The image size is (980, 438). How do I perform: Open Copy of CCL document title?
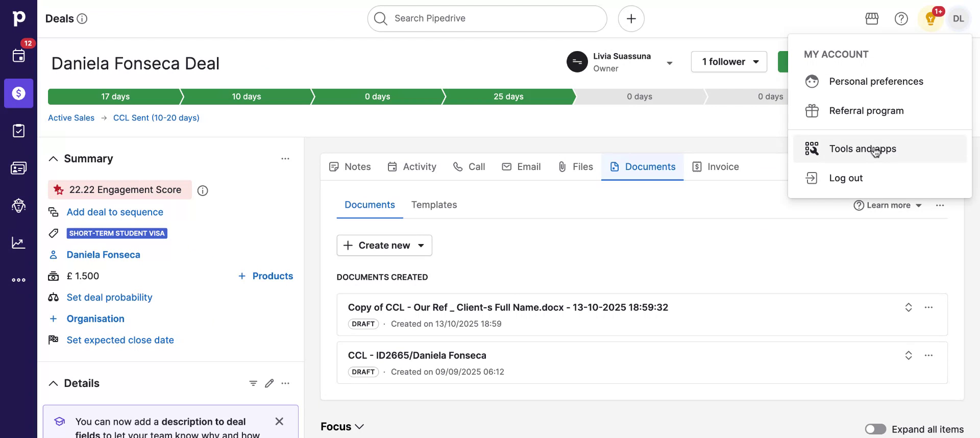pos(508,307)
